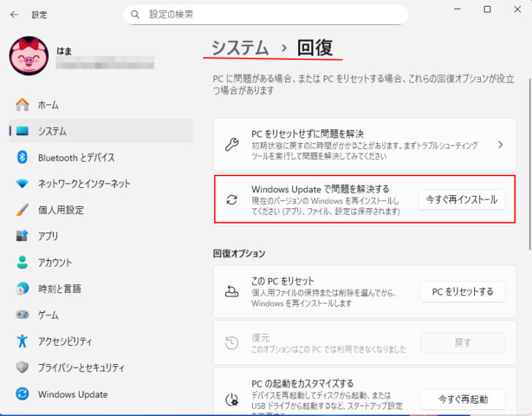532x416 pixels.
Task: Open the pig profile avatar
Action: pyautogui.click(x=28, y=56)
